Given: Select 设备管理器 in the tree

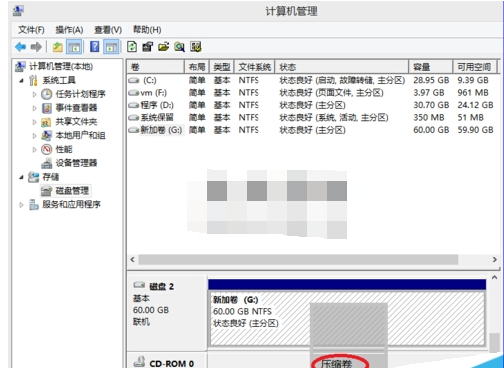Looking at the screenshot, I should [x=76, y=163].
